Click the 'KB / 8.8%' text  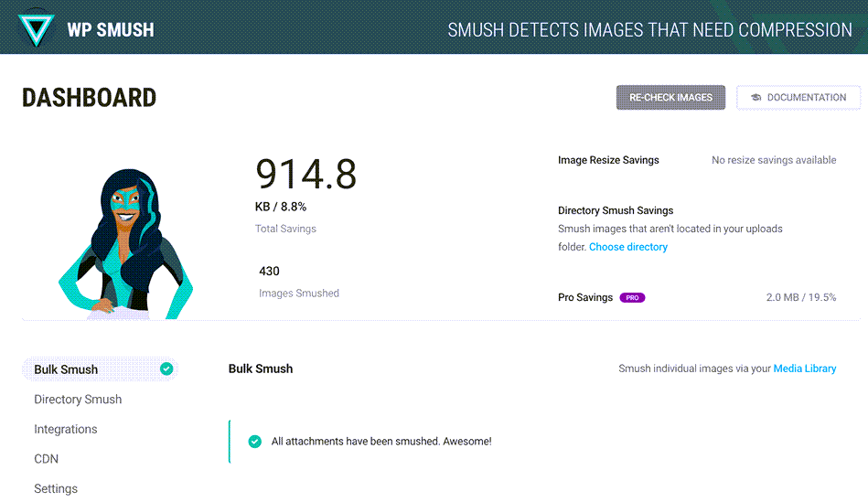click(x=281, y=207)
